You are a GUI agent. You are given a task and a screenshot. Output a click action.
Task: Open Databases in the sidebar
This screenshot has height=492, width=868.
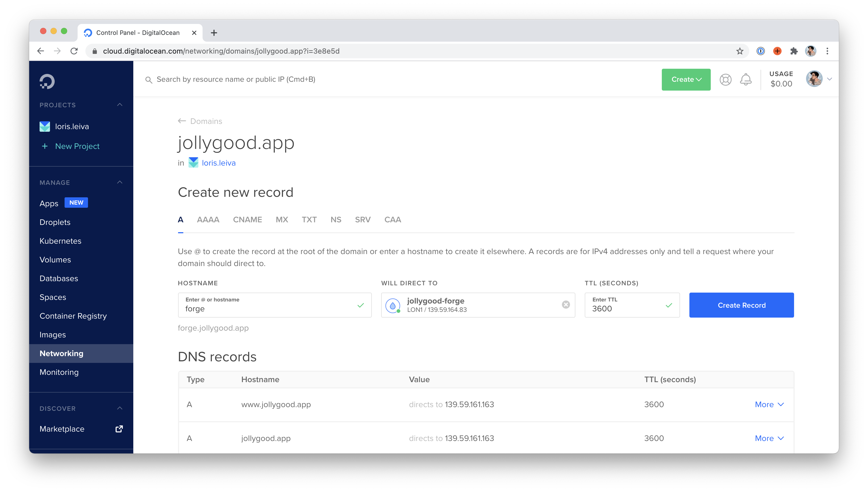coord(59,279)
